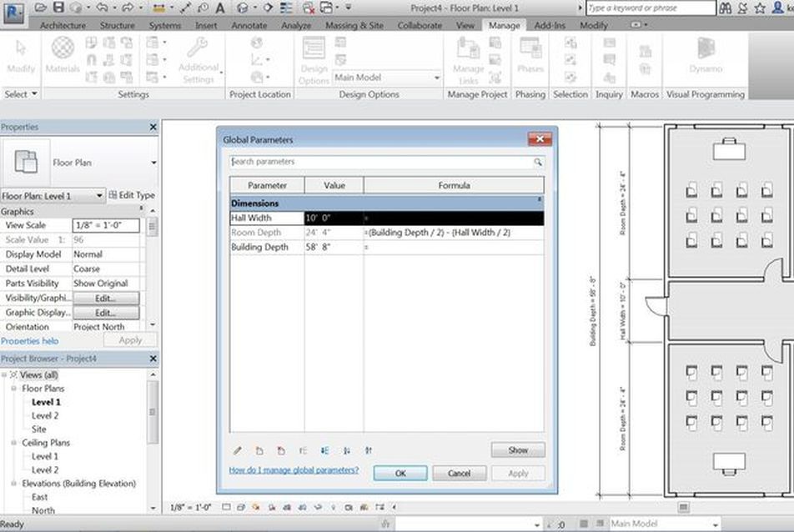Select Level 2 under Floor Plans
This screenshot has height=532, width=794.
(x=45, y=415)
